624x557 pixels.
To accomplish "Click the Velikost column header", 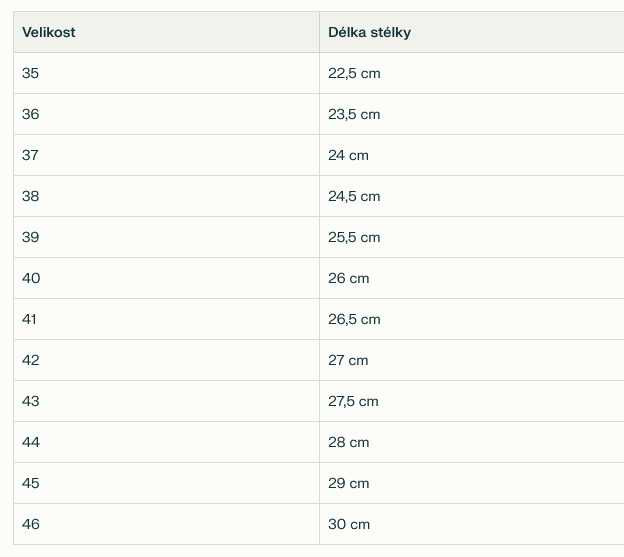I will [x=49, y=32].
